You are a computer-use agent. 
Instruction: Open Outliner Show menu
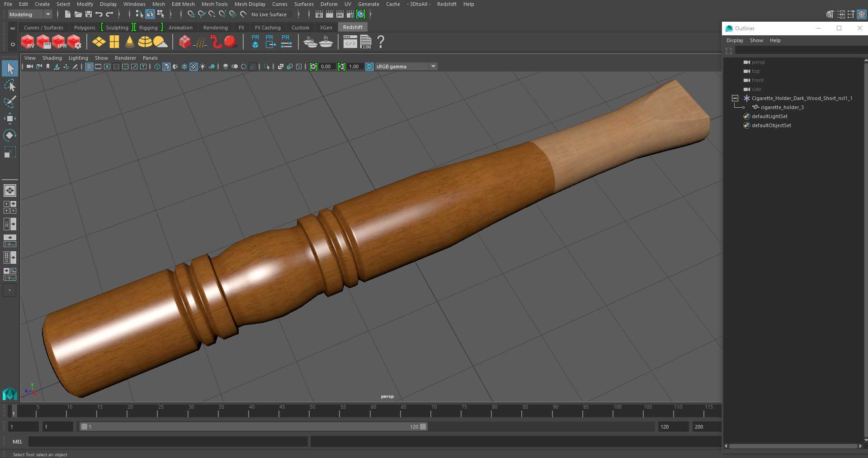(756, 40)
